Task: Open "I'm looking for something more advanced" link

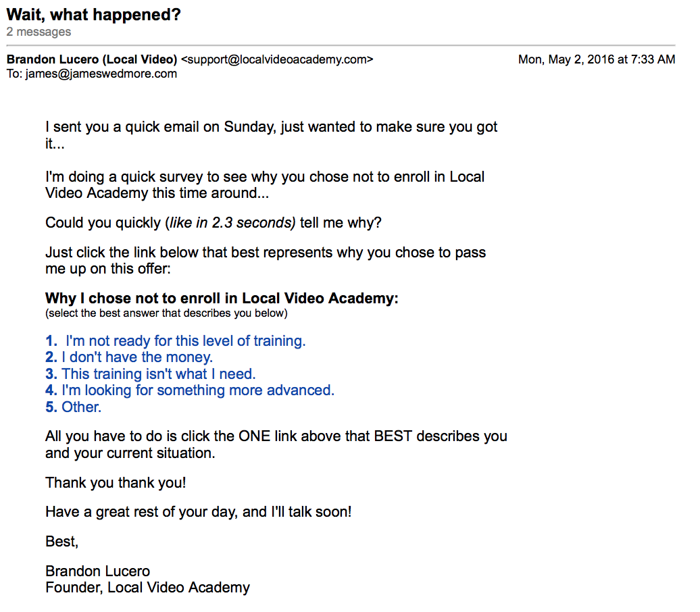Action: pos(198,390)
